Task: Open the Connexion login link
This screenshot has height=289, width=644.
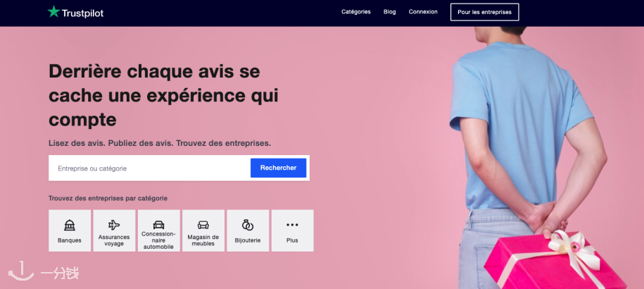Action: coord(423,12)
